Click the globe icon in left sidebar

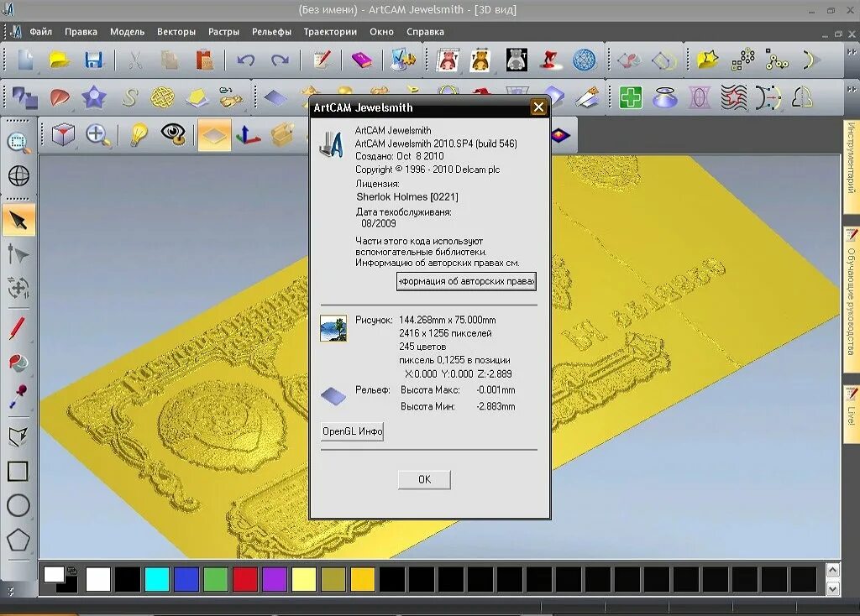(x=18, y=176)
